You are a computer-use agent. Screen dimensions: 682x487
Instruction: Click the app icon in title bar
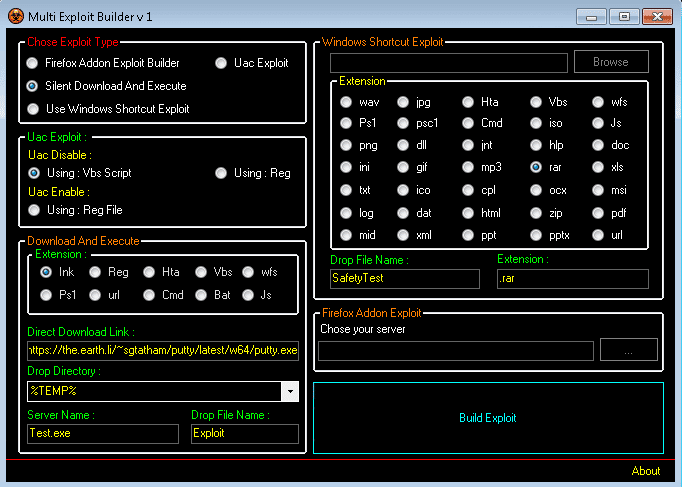15,16
